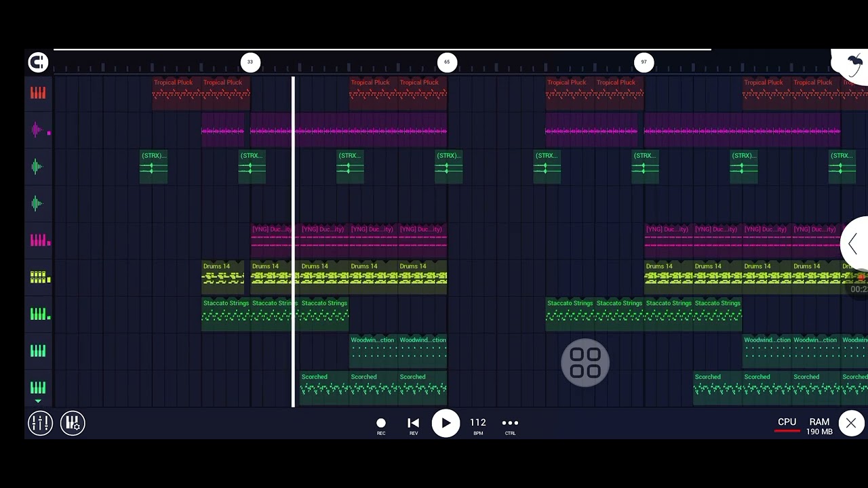This screenshot has height=488, width=868.
Task: Select the Tropical Pluck clip ending at bar 97
Action: (619, 93)
